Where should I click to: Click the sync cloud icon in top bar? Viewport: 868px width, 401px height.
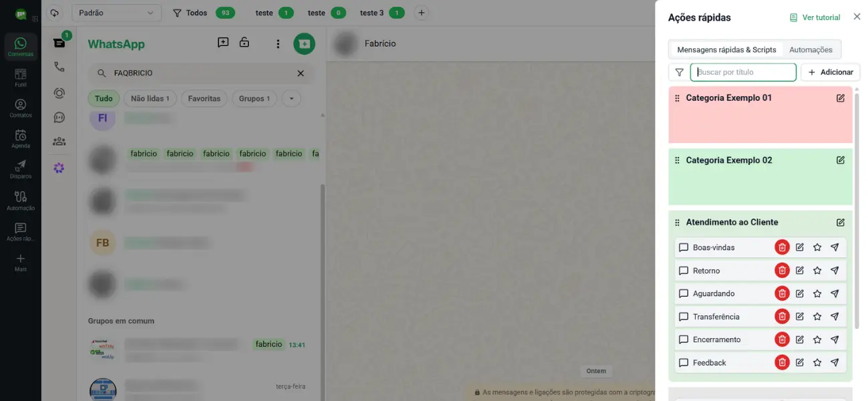pyautogui.click(x=55, y=13)
